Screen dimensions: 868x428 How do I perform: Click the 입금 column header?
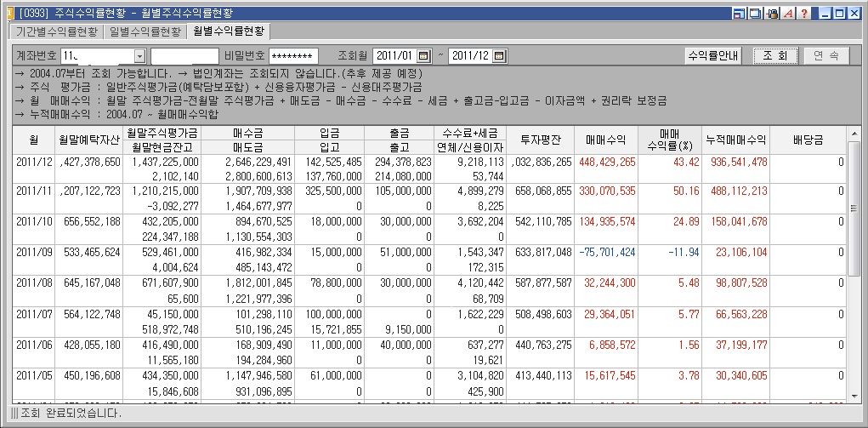click(x=329, y=133)
